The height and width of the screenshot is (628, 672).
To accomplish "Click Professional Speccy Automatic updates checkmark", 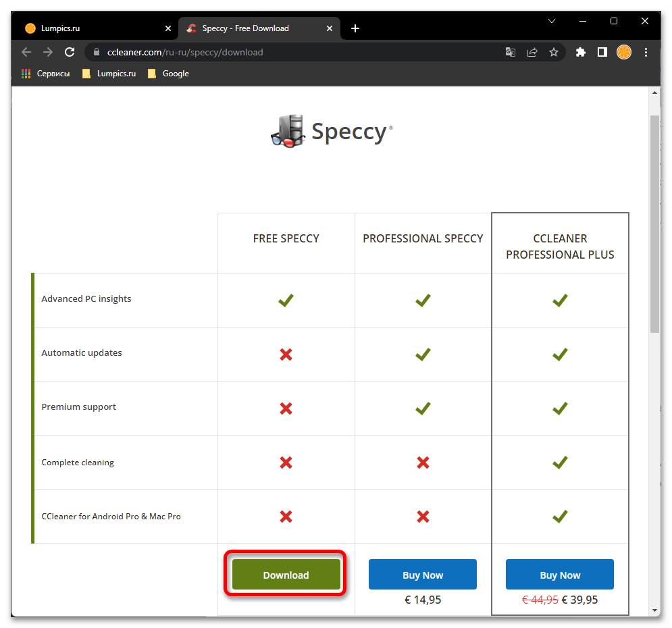I will [423, 355].
